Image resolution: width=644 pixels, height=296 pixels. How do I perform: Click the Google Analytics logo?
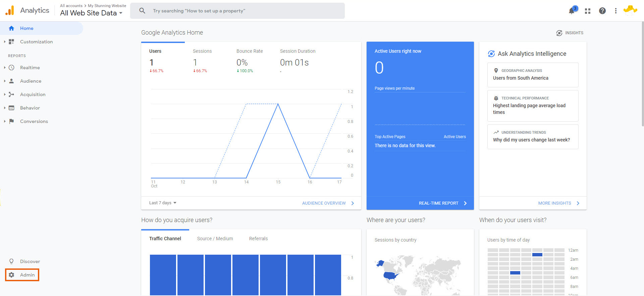pos(10,10)
